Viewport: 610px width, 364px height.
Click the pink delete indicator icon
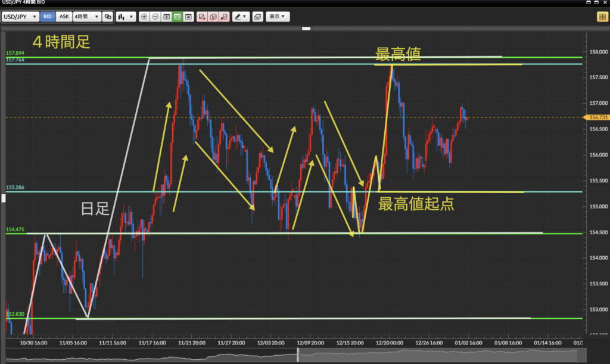(225, 17)
